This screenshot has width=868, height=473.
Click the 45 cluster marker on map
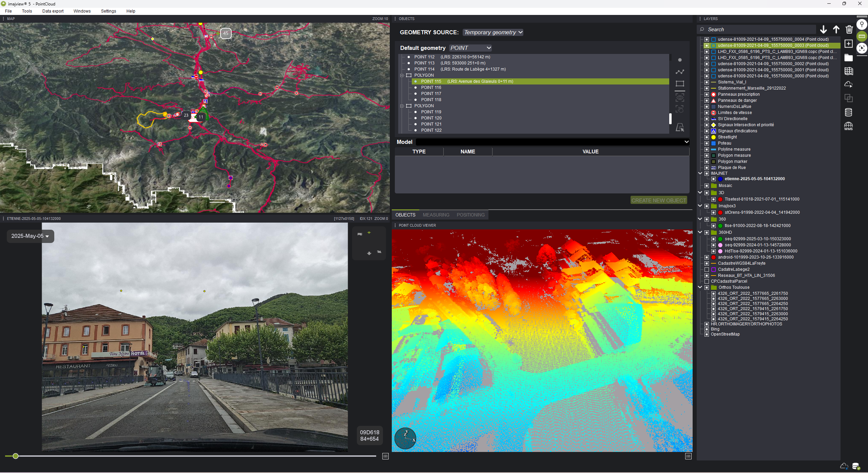coord(226,33)
